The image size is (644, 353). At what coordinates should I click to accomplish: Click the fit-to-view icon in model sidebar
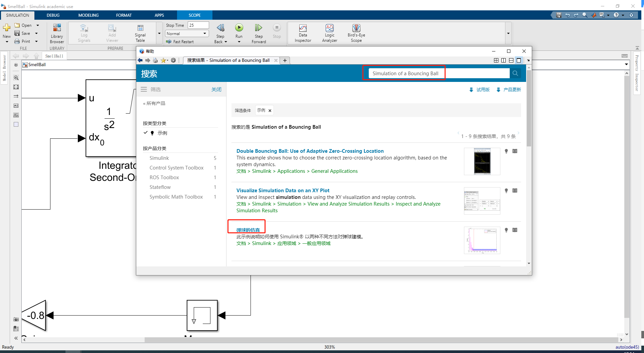click(16, 87)
